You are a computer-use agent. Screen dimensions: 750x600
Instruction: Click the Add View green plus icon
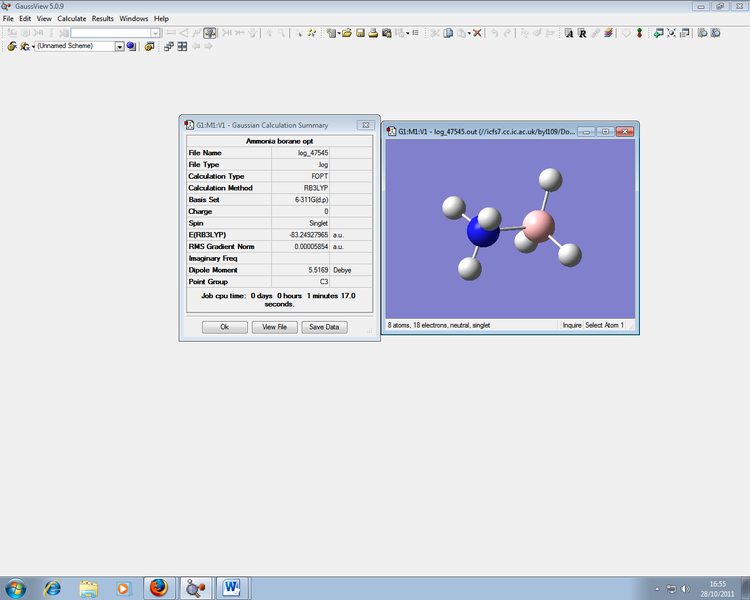[659, 33]
